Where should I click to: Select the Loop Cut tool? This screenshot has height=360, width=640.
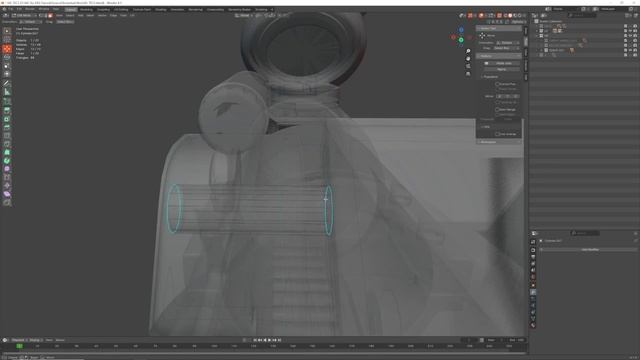click(7, 136)
